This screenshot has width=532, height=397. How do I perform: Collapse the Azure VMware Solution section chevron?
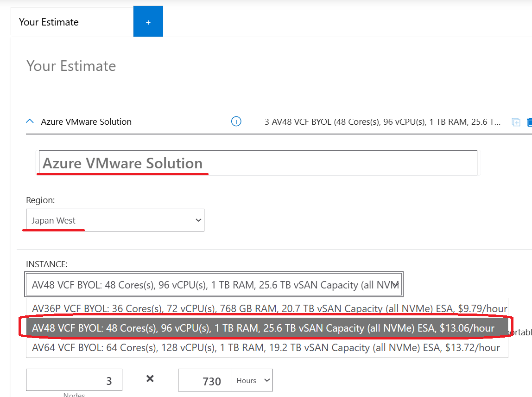(30, 121)
